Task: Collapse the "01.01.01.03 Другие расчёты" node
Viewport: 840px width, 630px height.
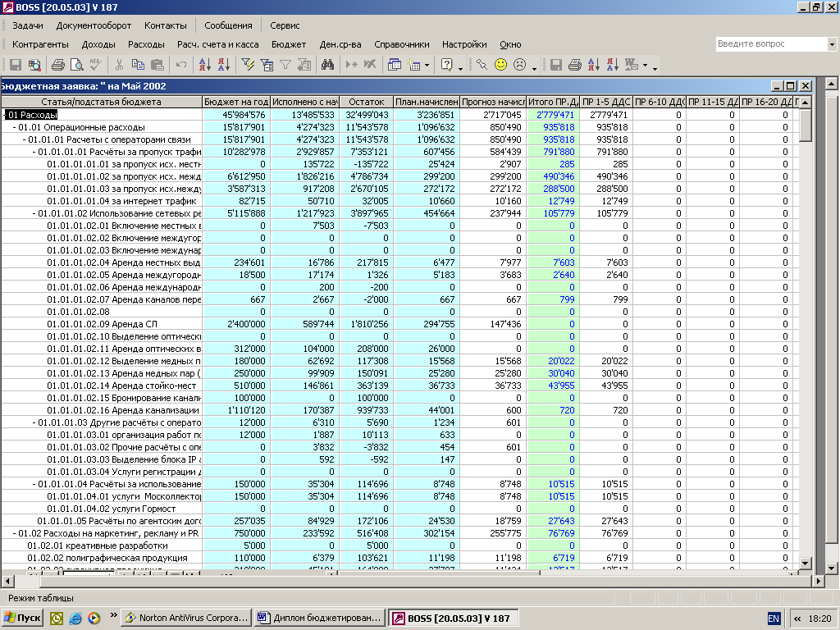Action: point(34,422)
